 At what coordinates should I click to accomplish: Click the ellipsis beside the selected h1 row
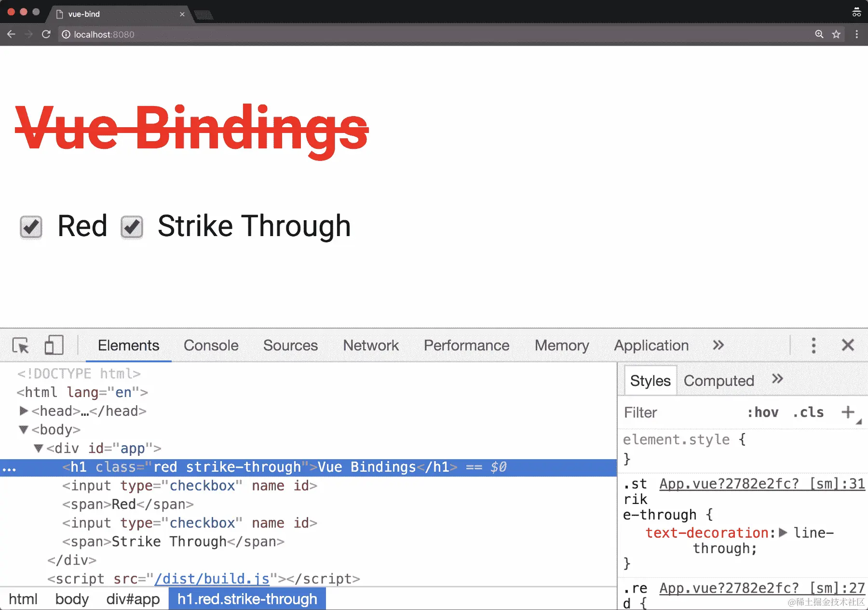9,469
